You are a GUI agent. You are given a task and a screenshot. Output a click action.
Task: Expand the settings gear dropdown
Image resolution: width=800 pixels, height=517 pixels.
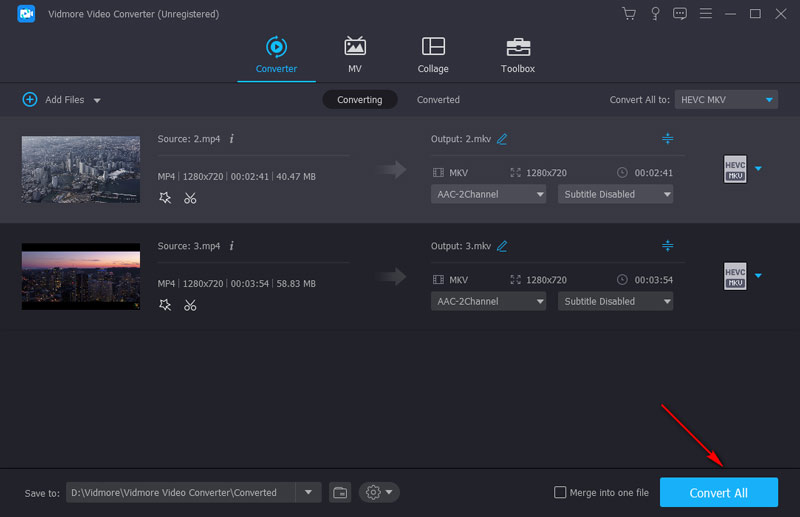(378, 492)
